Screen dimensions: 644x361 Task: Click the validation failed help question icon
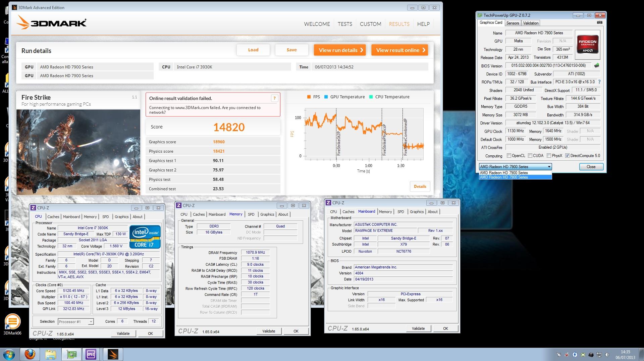274,98
